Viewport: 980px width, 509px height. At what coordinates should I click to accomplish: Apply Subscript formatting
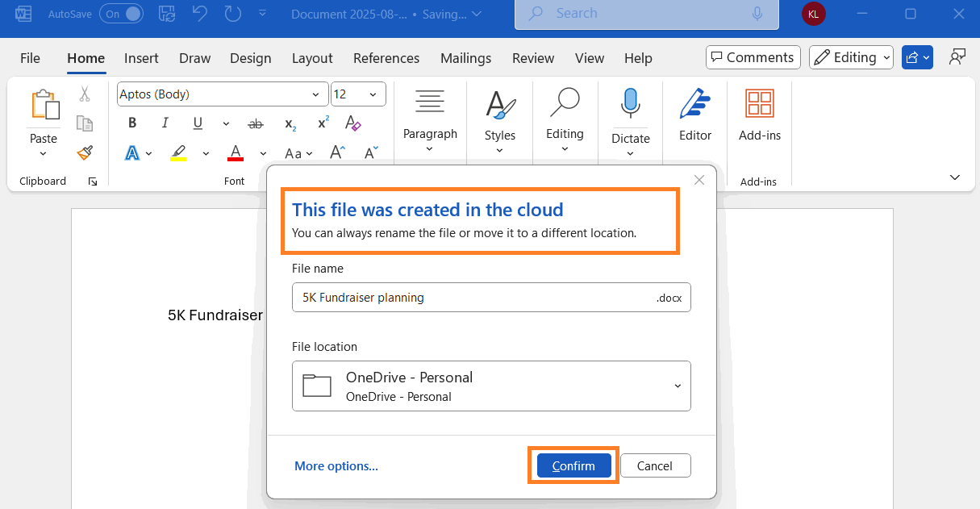(290, 123)
